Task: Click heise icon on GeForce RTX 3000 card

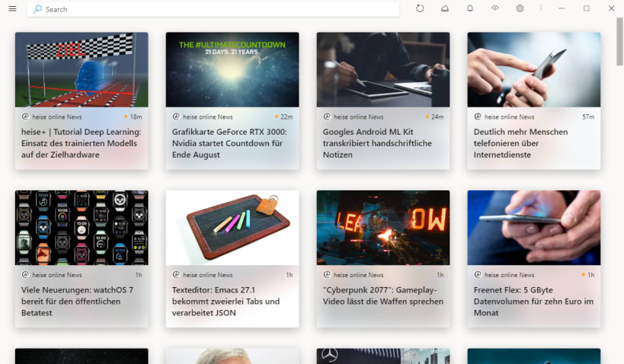Action: (176, 117)
